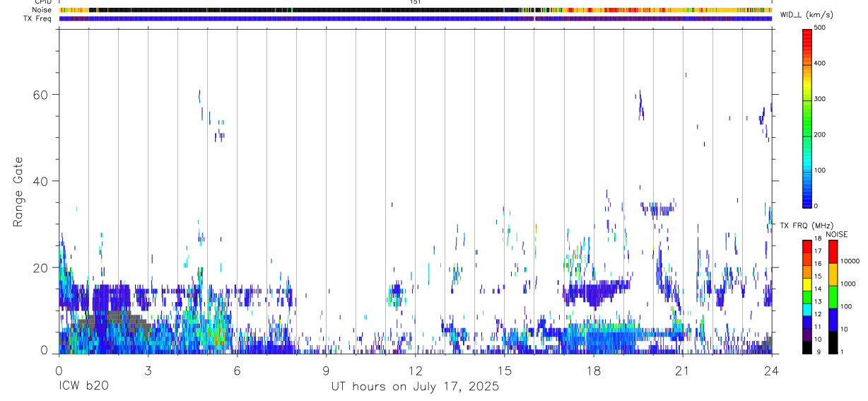Click the Noise strip bar
This screenshot has height=401, width=868.
tap(416, 10)
